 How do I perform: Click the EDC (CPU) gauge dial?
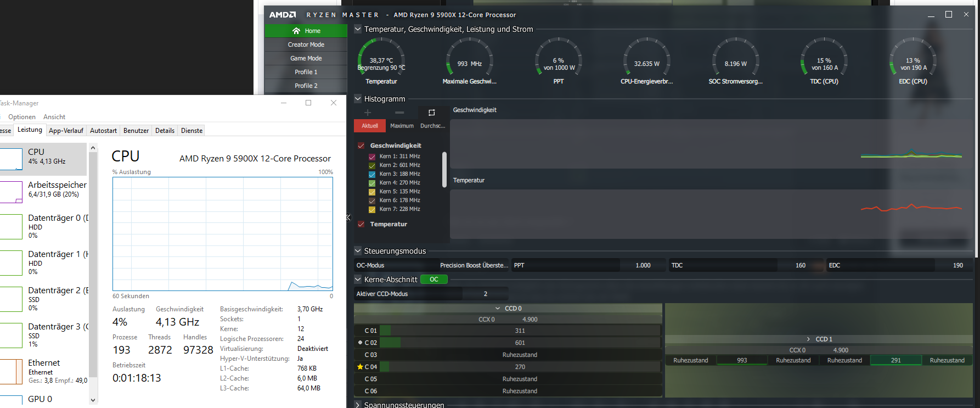coord(913,58)
